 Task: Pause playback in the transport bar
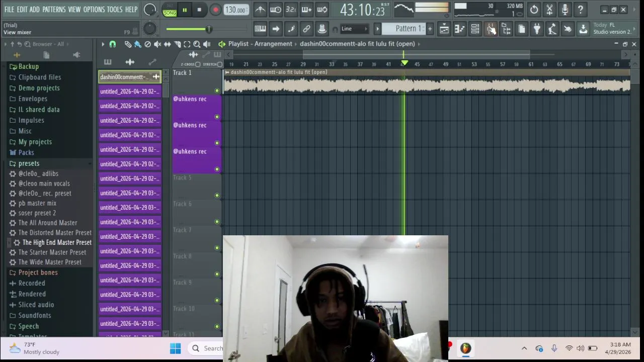185,10
